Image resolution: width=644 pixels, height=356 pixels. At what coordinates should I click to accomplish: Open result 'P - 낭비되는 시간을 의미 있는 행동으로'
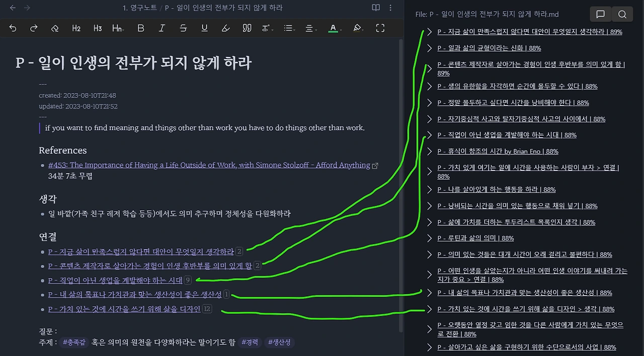click(517, 206)
